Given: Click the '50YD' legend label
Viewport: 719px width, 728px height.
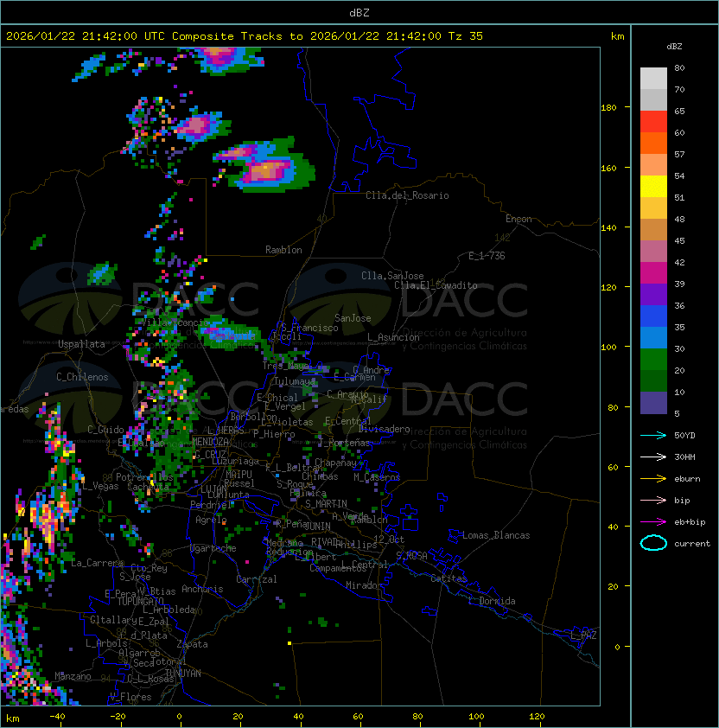Looking at the screenshot, I should [684, 435].
